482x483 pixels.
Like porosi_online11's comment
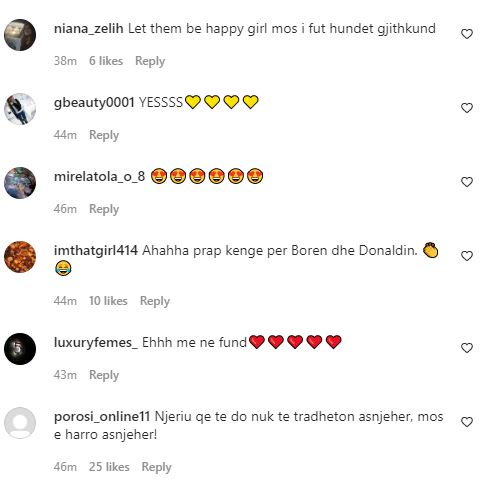[x=467, y=422]
